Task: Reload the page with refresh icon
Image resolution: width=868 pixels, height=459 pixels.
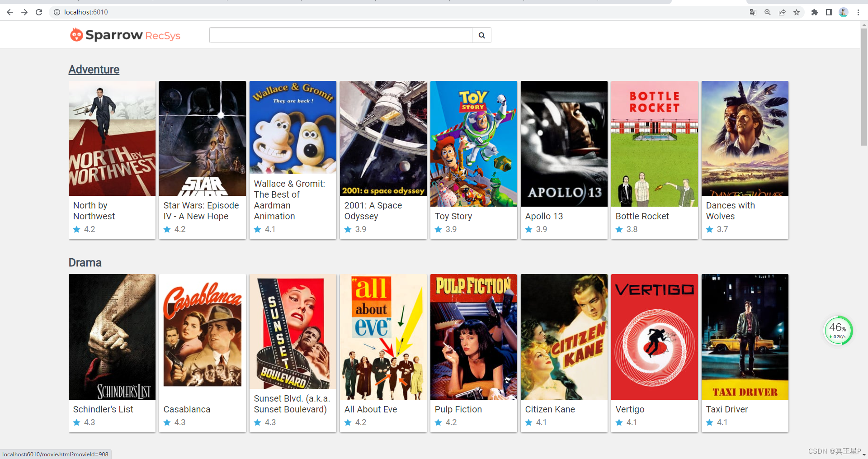Action: [39, 12]
